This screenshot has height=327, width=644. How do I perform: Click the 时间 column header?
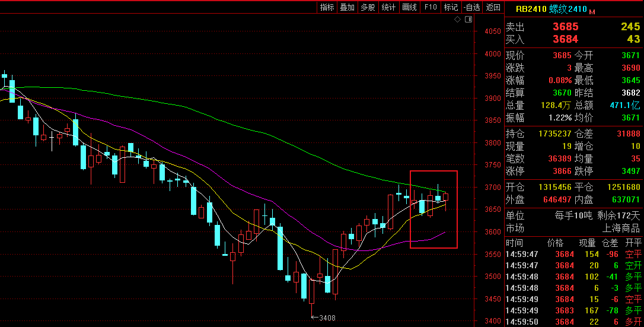[514, 243]
